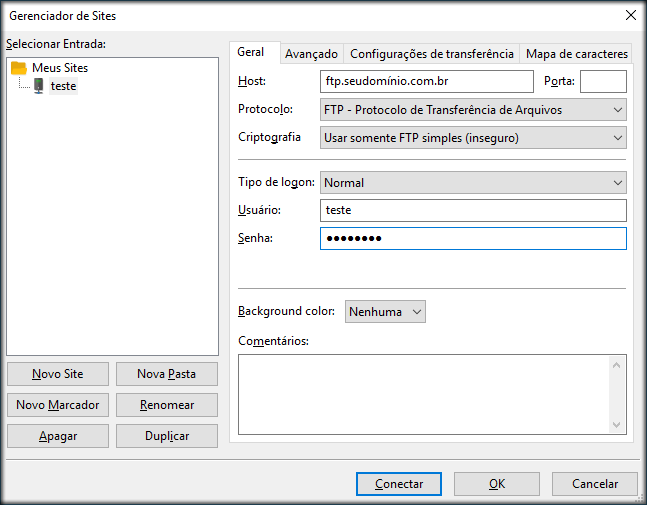Go to the Mapa de caracteres tab

(x=576, y=54)
